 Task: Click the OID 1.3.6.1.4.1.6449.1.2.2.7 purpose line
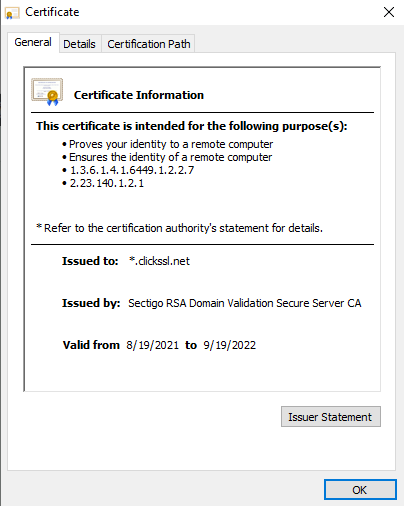(132, 170)
